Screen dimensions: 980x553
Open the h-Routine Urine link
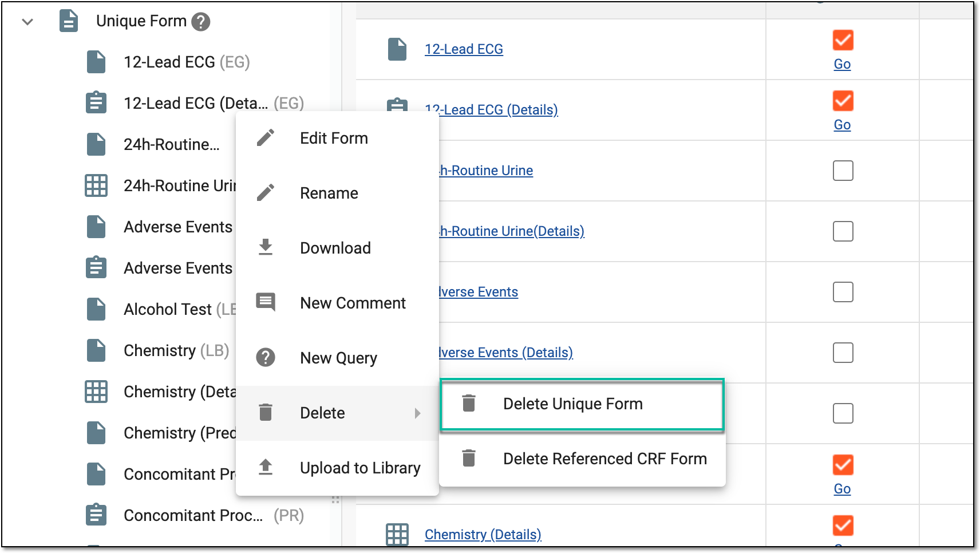click(486, 171)
